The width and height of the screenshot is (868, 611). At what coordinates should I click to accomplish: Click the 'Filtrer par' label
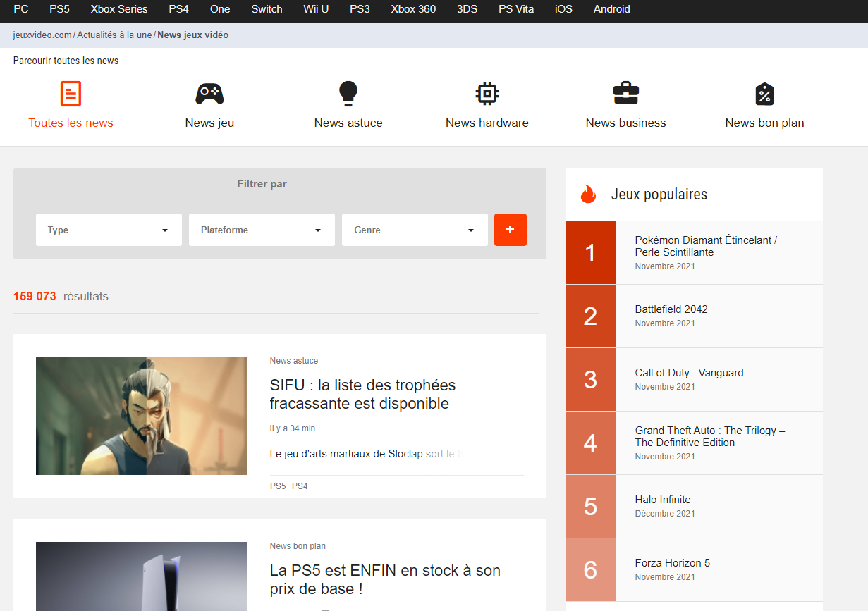click(x=262, y=184)
